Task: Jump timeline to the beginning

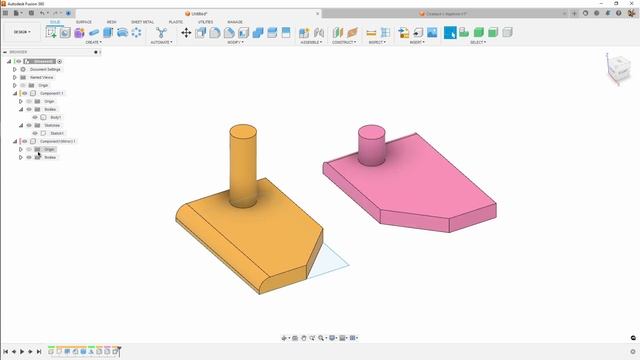Action: click(x=6, y=351)
